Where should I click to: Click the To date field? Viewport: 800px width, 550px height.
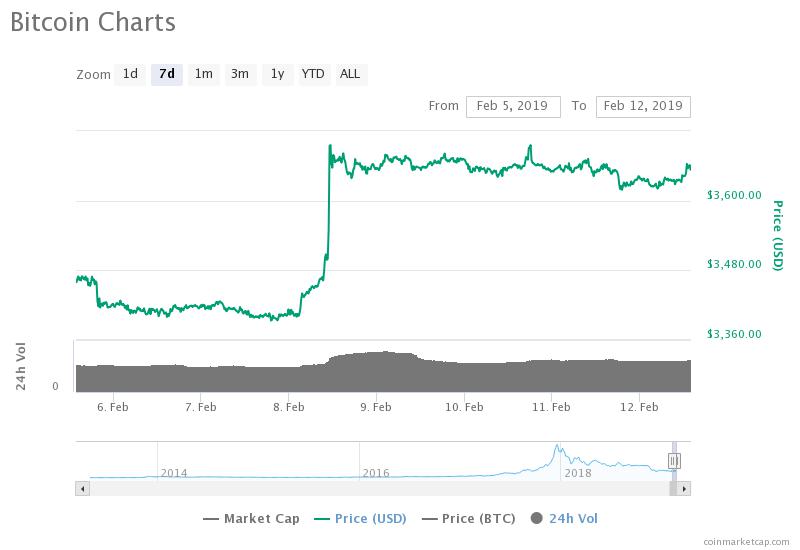643,107
